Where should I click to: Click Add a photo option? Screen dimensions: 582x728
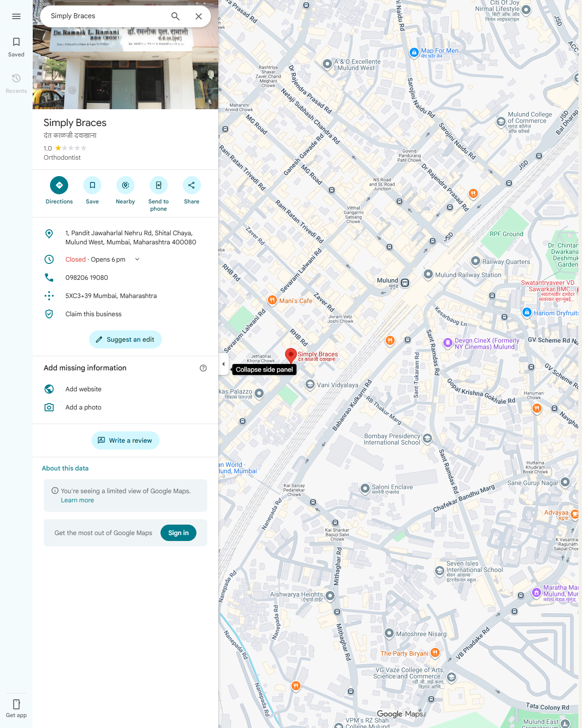(x=125, y=407)
